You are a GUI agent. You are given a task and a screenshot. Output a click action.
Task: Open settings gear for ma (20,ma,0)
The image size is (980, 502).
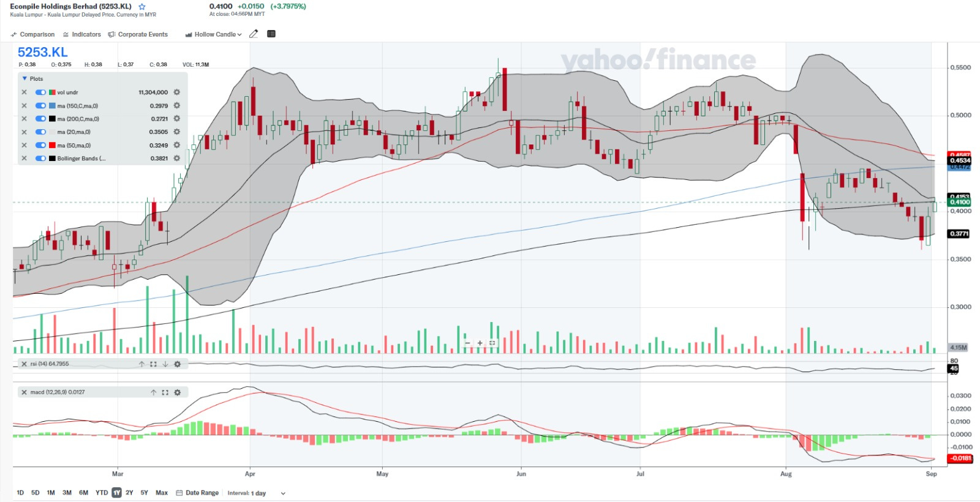tap(177, 132)
